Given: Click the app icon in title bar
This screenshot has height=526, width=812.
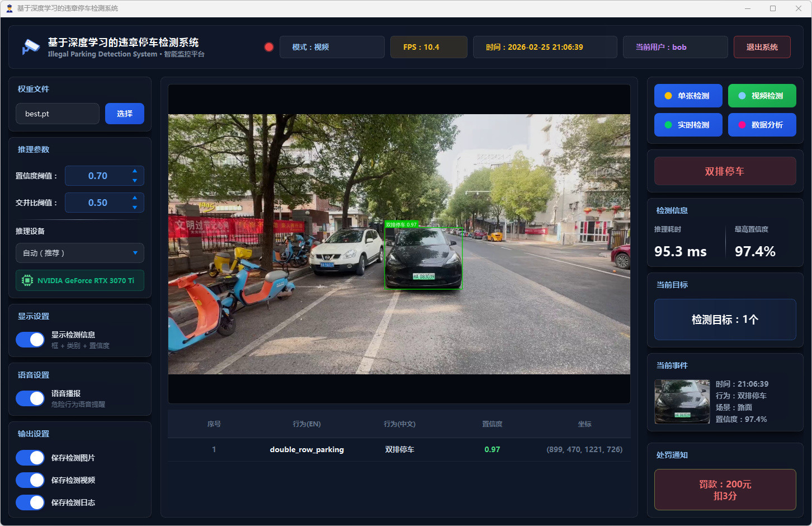Looking at the screenshot, I should click(x=9, y=8).
